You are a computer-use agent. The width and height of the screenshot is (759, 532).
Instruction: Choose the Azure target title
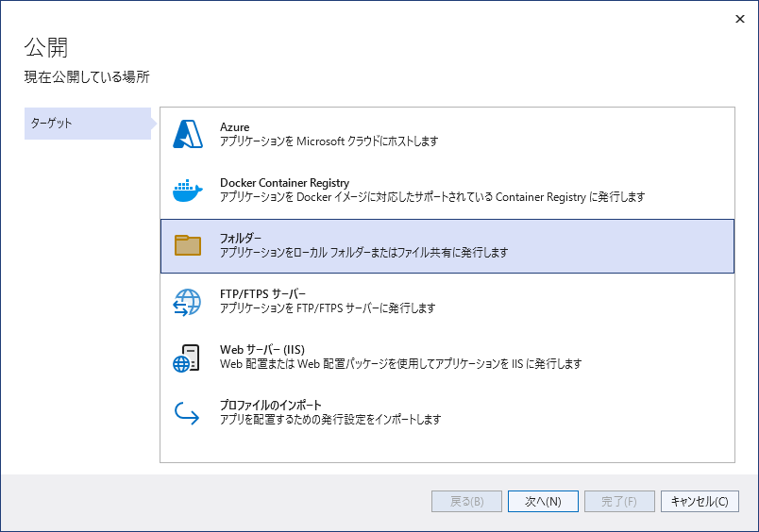235,127
